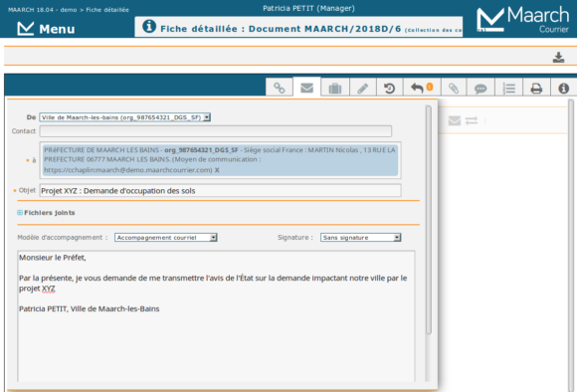Open the history clock tab
Screen dimensions: 577x392
pos(389,89)
